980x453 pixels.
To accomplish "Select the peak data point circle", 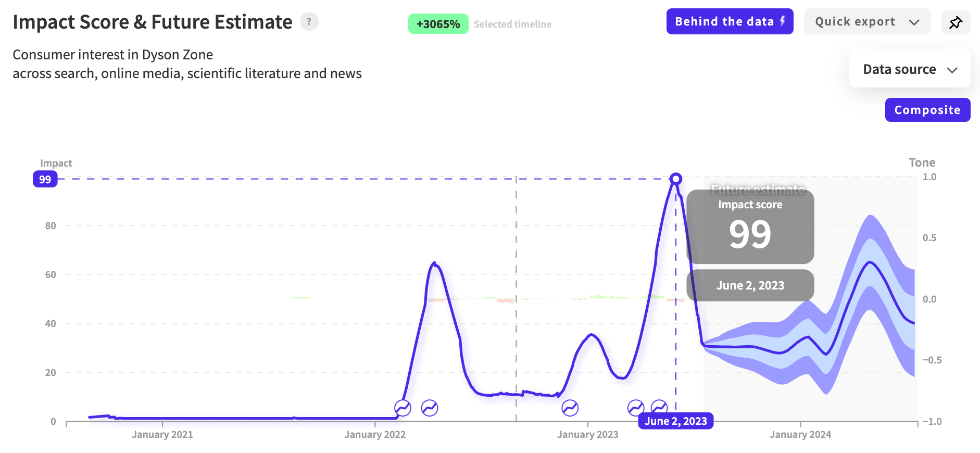I will pos(675,179).
